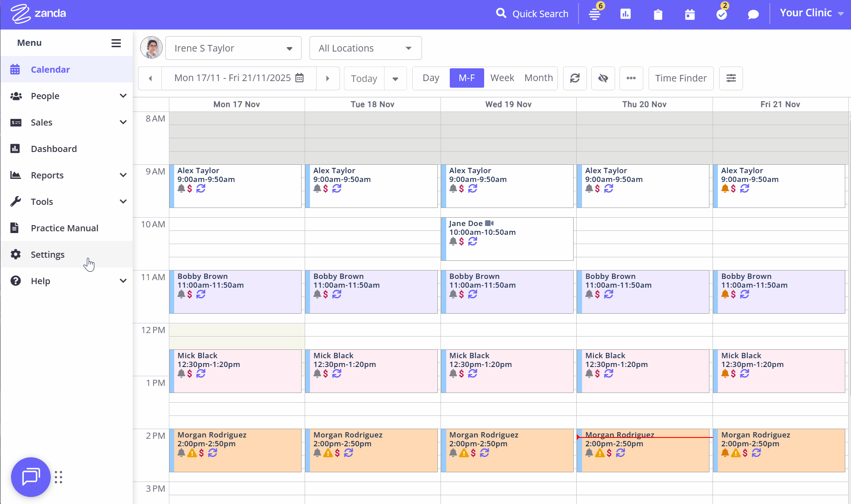Open the chat bubble icon in the header
This screenshot has width=851, height=504.
point(753,14)
